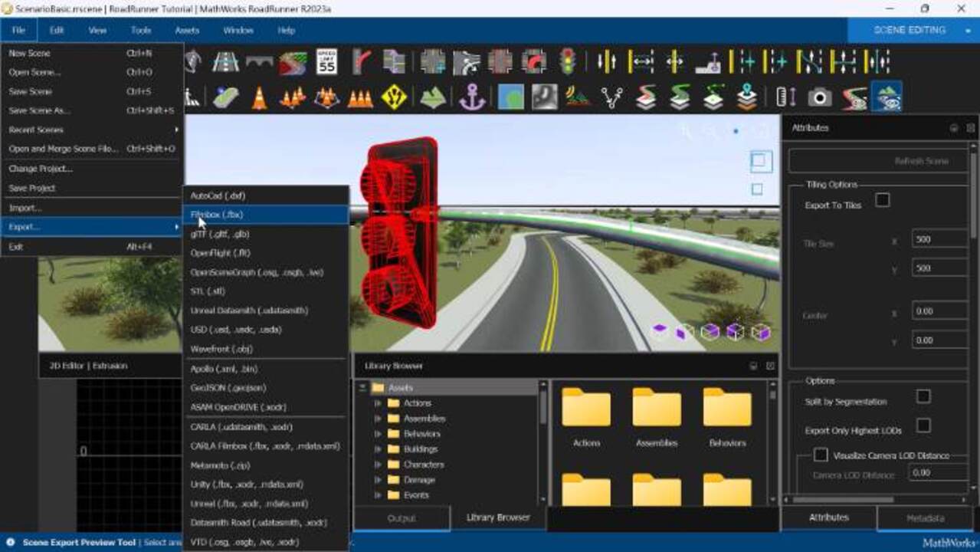Click the Output button
Image resolution: width=980 pixels, height=552 pixels.
402,517
